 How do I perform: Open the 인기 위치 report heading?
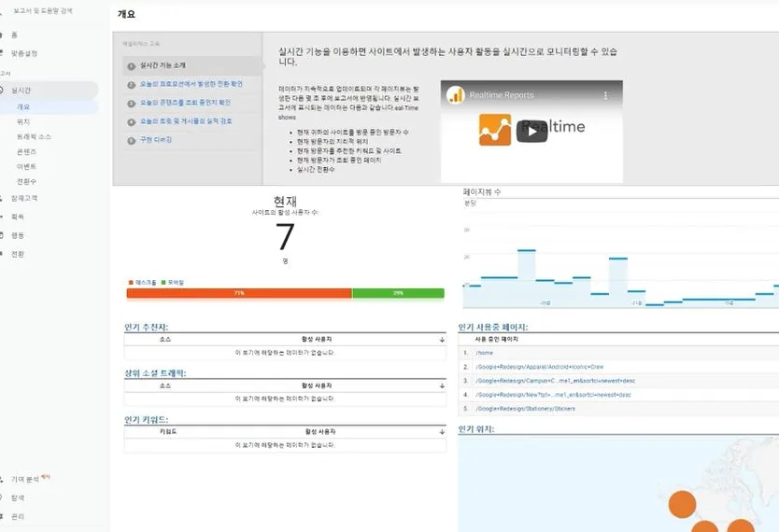pyautogui.click(x=476, y=429)
